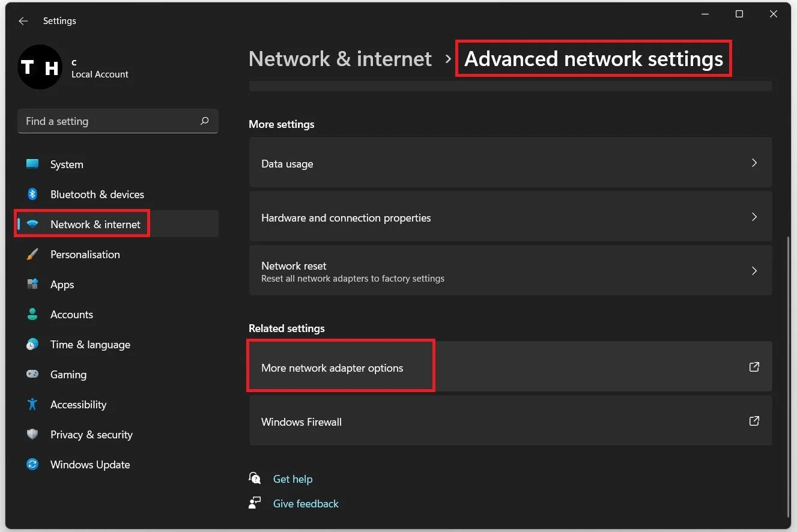Open Windows Firewall
This screenshot has height=532, width=797.
[x=511, y=421]
